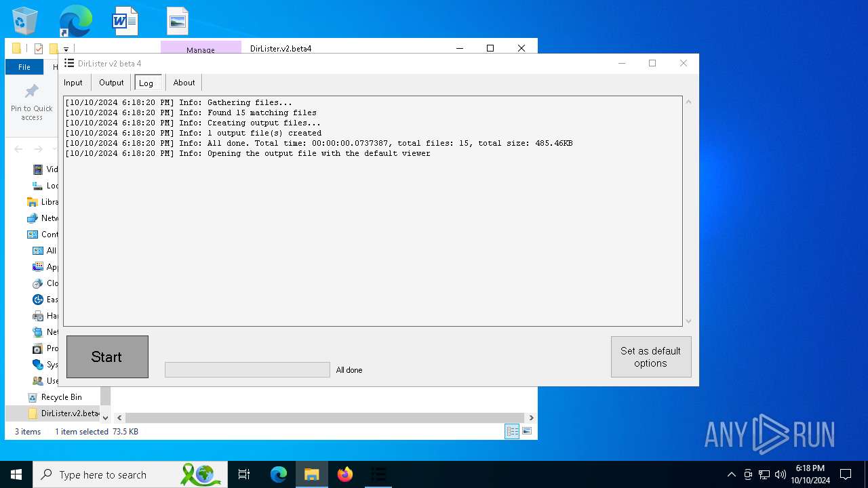The image size is (868, 488).
Task: Launch Edge from the taskbar
Action: coord(279,474)
